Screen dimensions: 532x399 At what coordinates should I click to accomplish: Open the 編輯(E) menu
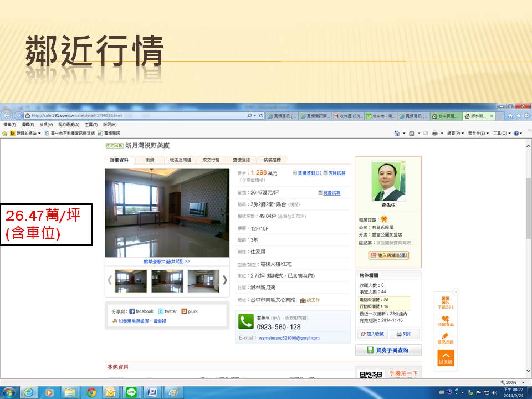(x=28, y=125)
